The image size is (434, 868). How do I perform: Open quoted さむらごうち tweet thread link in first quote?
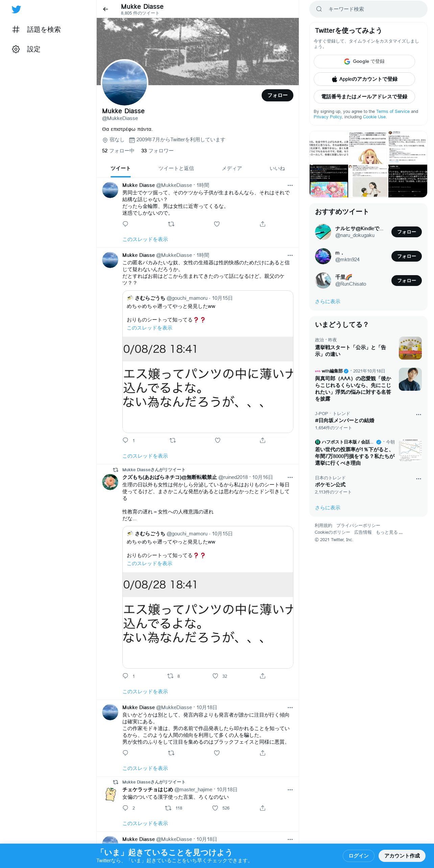tap(149, 328)
